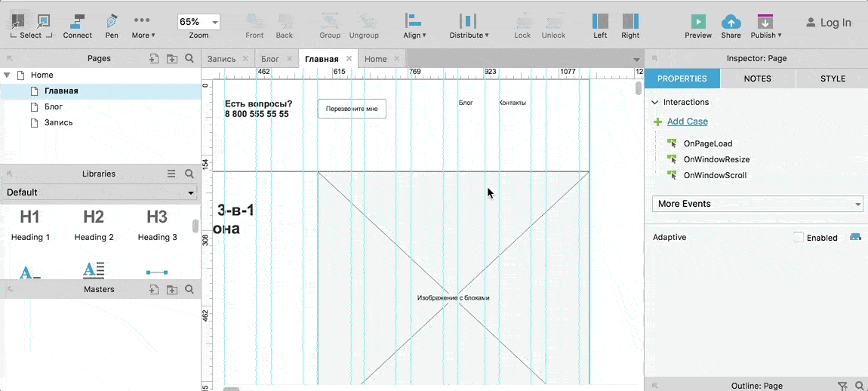Open the 65% zoom dropdown

199,22
